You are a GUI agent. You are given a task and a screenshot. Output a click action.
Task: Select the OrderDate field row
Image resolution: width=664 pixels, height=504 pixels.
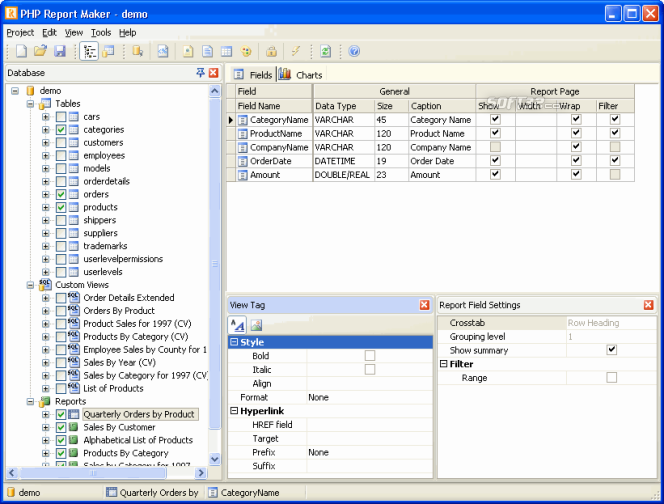point(430,161)
